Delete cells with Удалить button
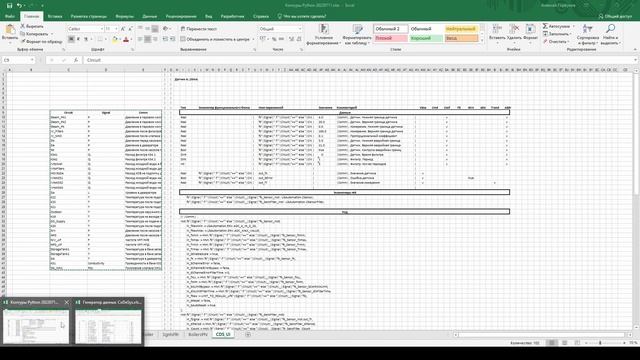Image resolution: width=640 pixels, height=360 pixels. point(514,32)
